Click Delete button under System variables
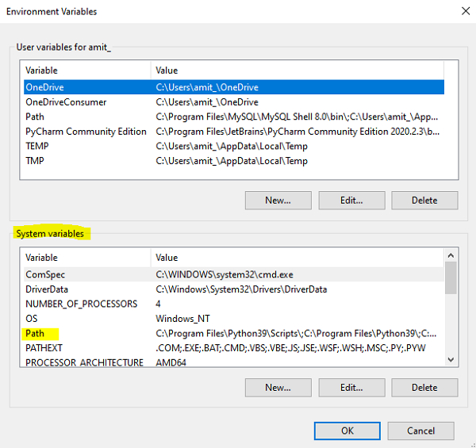Screen dimensions: 476x448 click(424, 387)
